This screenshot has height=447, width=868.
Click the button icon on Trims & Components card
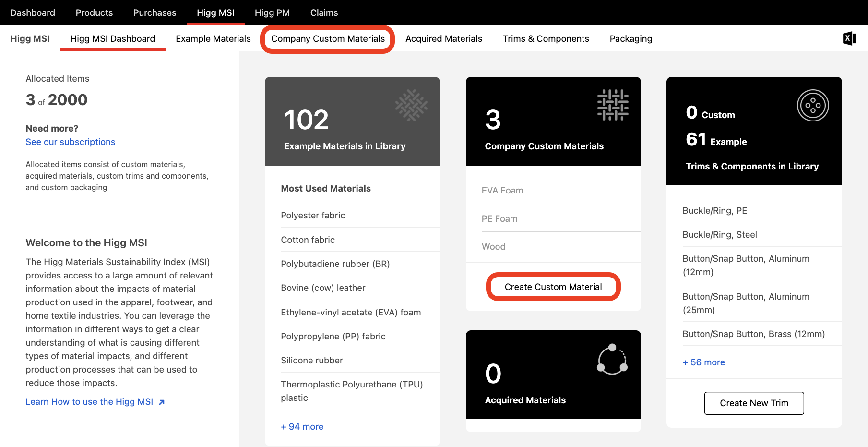[813, 106]
